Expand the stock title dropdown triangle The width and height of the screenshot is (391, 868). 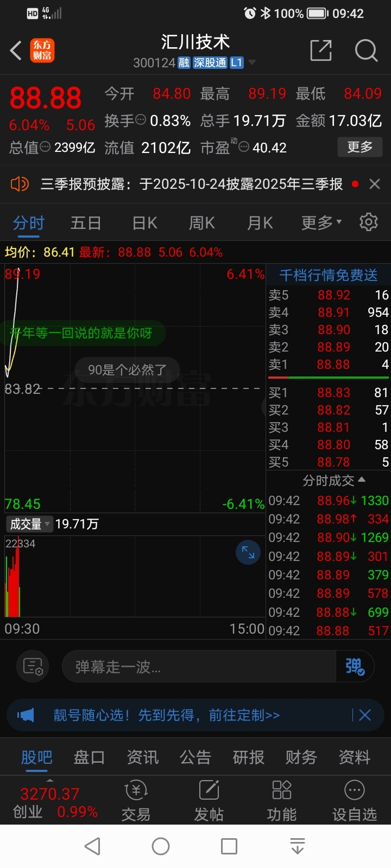(252, 63)
